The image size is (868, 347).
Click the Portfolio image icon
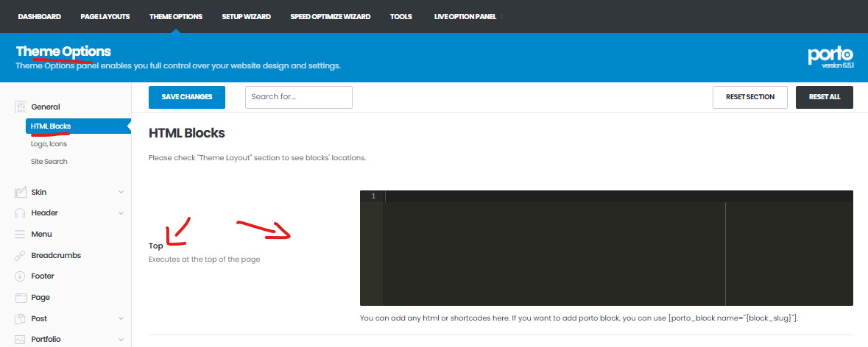[21, 339]
